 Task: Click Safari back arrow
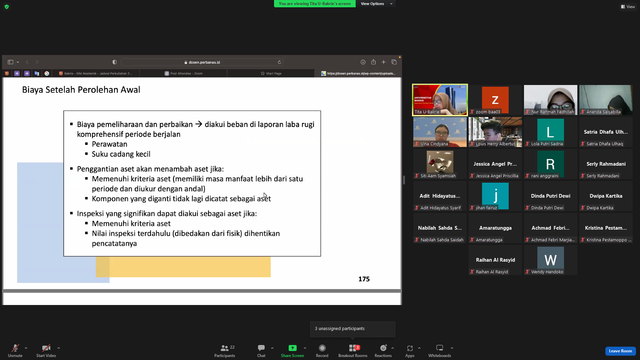click(27, 62)
